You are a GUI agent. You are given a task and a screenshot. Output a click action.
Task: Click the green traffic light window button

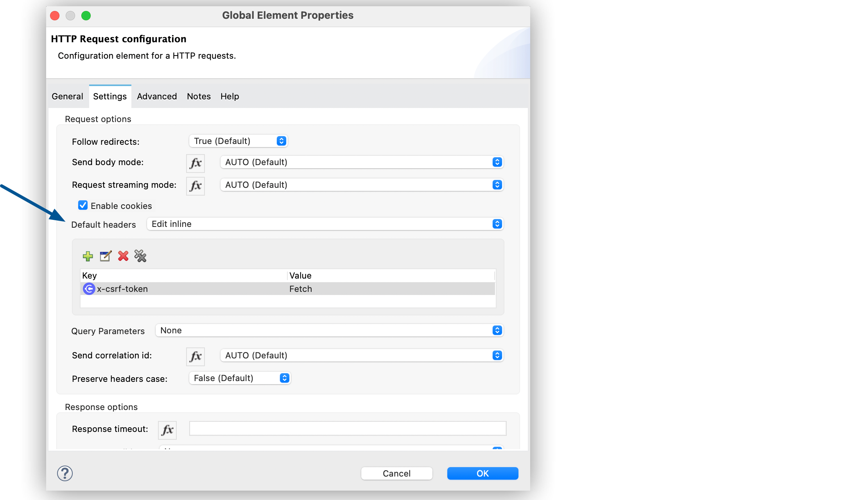pos(87,16)
